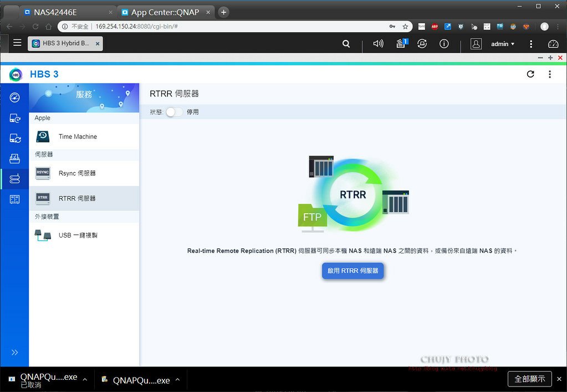The image size is (567, 392).
Task: Open the QTS main hamburger menu
Action: pyautogui.click(x=17, y=43)
